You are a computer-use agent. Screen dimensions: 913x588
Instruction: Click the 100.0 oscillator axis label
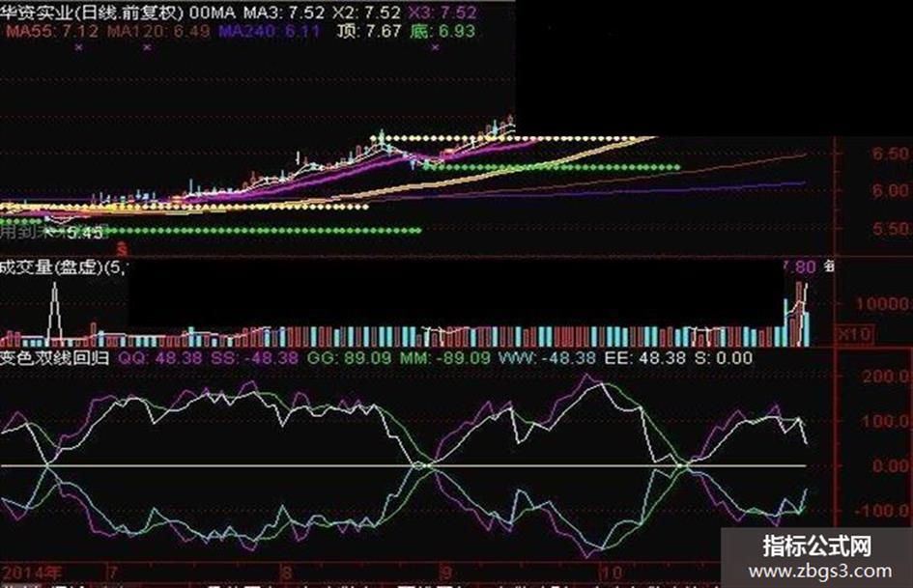point(884,421)
